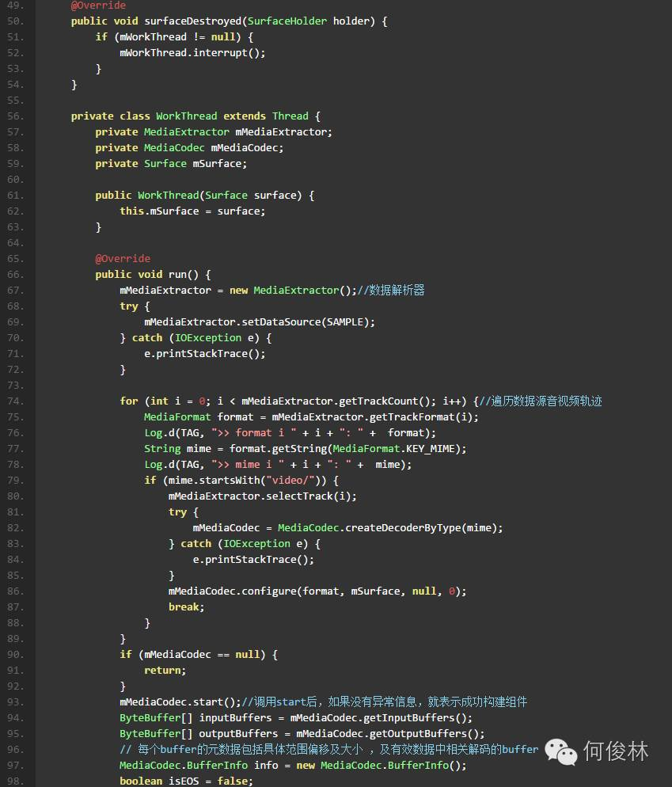Click line number '93.'

(x=16, y=702)
